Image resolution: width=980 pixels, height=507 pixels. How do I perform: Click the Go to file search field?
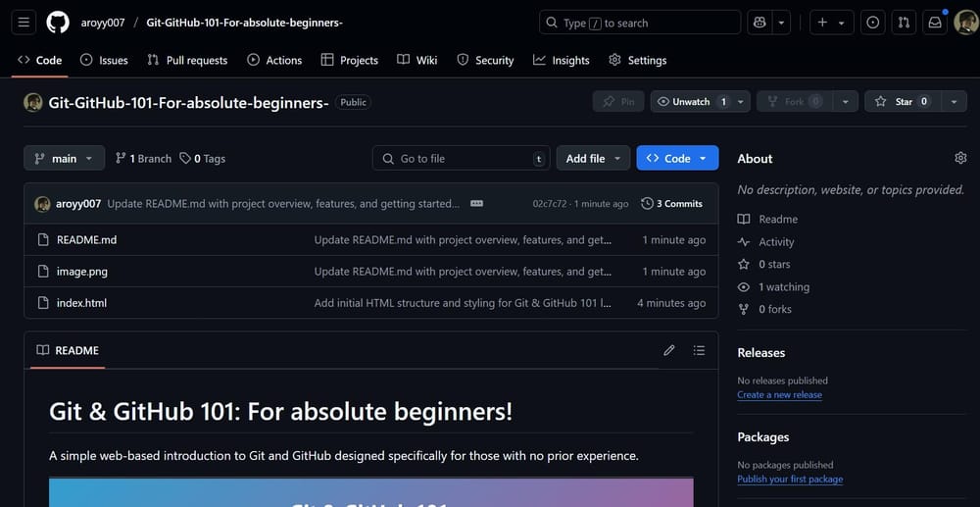462,158
